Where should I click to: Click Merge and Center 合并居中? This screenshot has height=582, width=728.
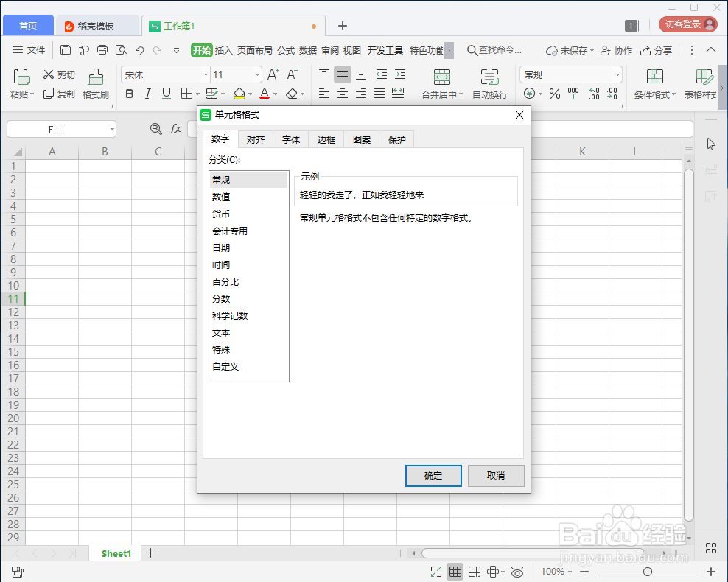441,84
